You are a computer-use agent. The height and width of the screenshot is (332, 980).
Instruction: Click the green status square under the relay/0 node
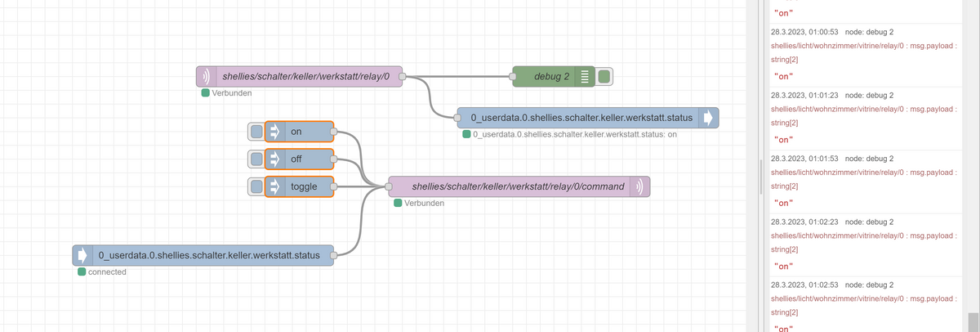click(206, 93)
